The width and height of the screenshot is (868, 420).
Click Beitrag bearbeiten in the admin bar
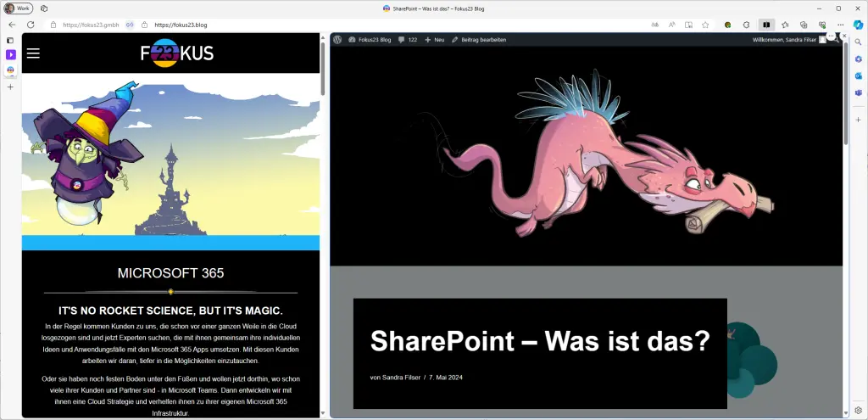[x=479, y=39]
